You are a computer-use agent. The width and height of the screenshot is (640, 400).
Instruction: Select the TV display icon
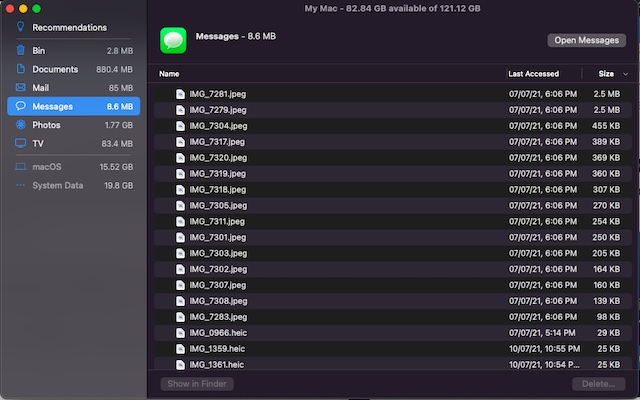coord(20,143)
